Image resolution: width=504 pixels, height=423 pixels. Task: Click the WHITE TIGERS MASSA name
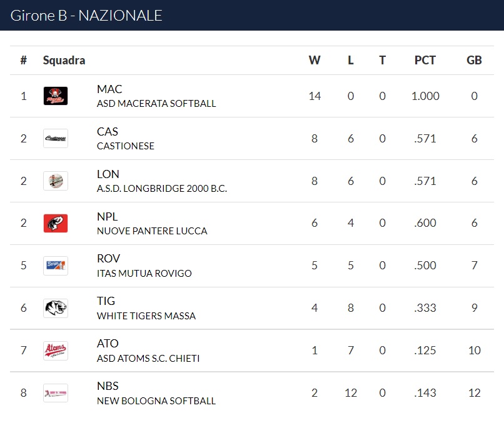click(x=146, y=316)
